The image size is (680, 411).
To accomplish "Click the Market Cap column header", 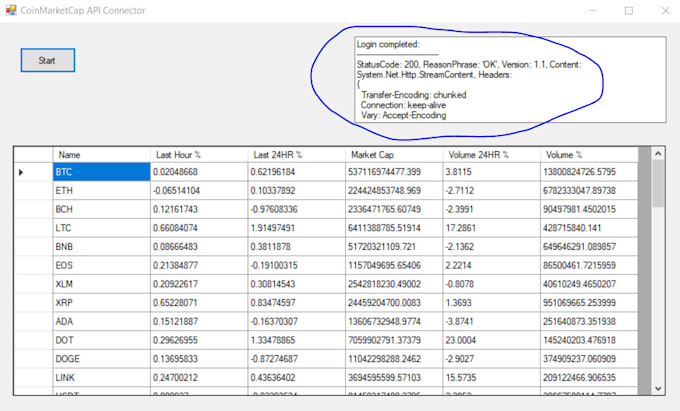I will 393,155.
